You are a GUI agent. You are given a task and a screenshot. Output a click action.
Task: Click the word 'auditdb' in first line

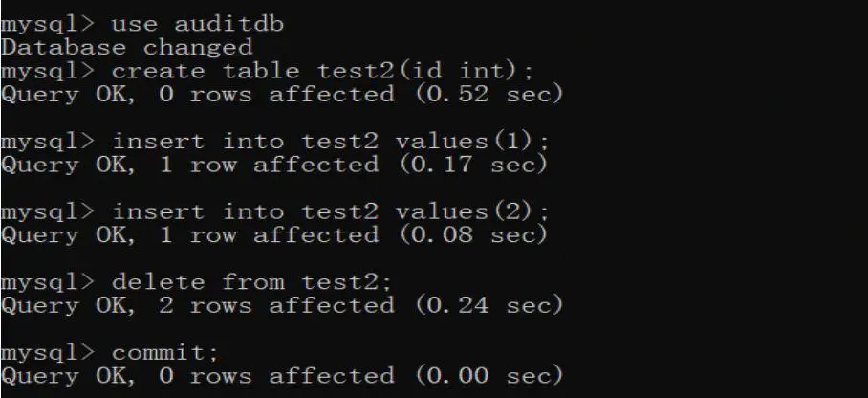(228, 24)
